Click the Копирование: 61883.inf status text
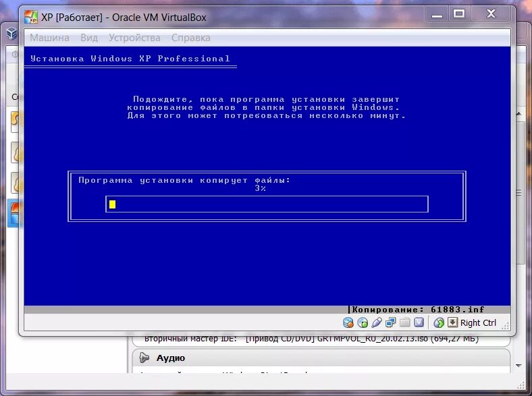 click(x=418, y=309)
